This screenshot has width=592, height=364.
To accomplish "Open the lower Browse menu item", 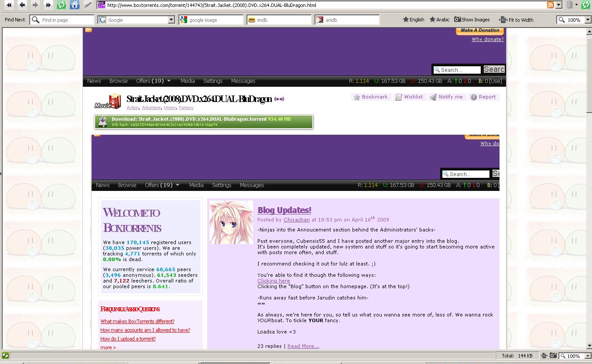I will click(127, 185).
